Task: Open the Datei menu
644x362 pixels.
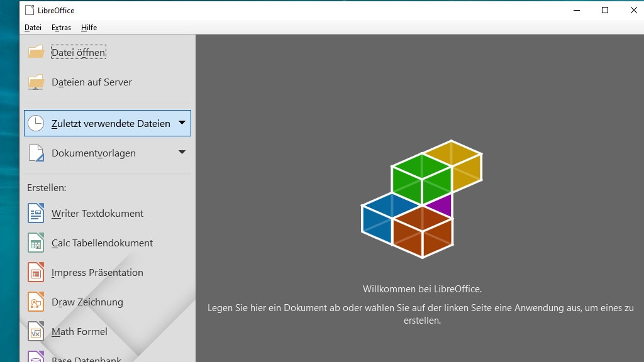Action: (x=33, y=28)
